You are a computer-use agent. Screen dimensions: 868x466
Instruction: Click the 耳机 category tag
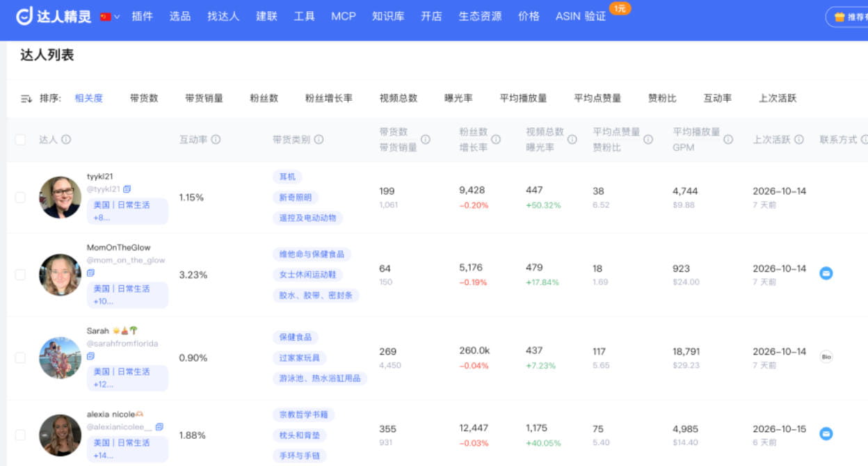(x=287, y=177)
